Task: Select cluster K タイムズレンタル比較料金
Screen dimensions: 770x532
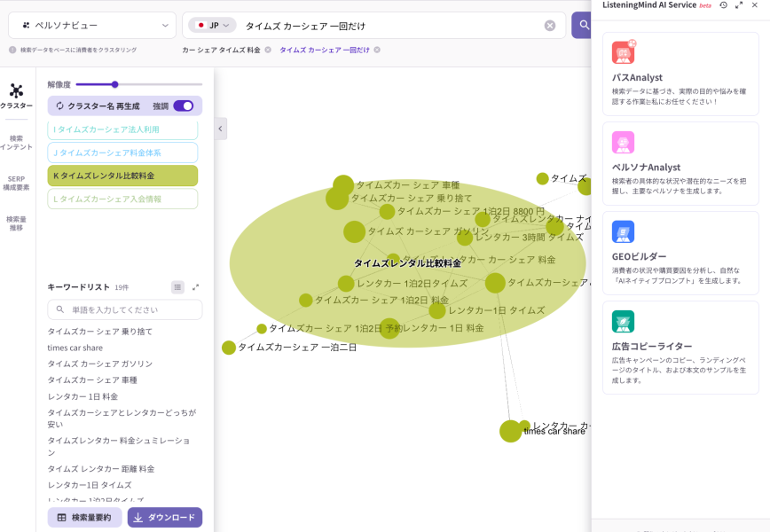Action: tap(122, 176)
